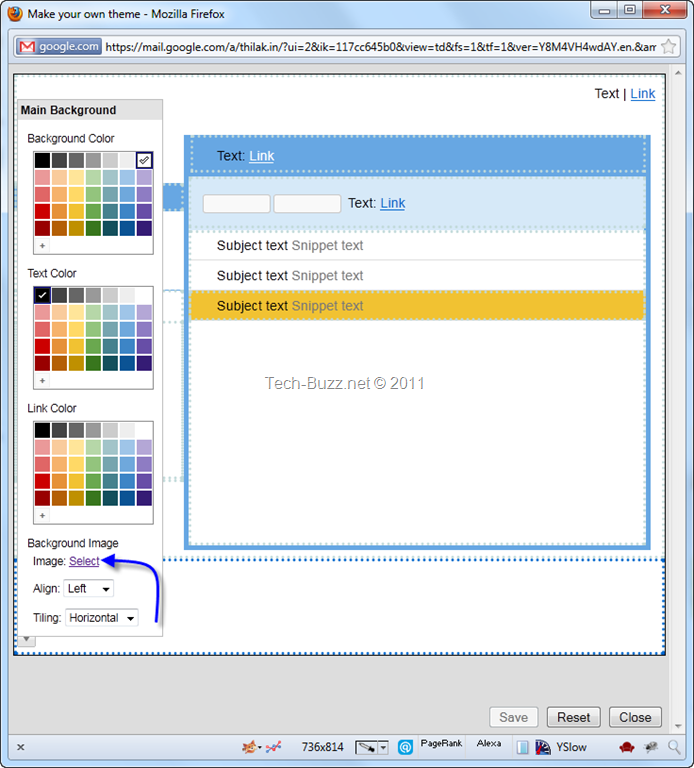
Task: Click the Alexa status bar indicator
Action: 489,745
